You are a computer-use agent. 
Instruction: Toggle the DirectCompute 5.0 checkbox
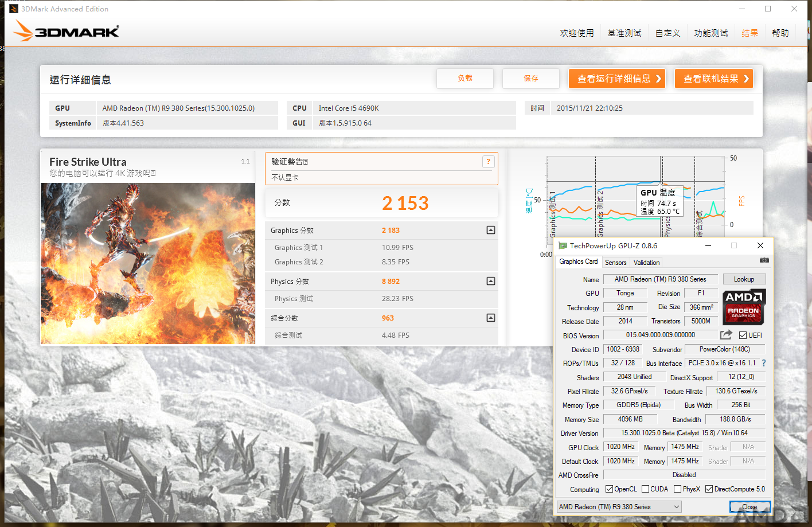[x=709, y=489]
